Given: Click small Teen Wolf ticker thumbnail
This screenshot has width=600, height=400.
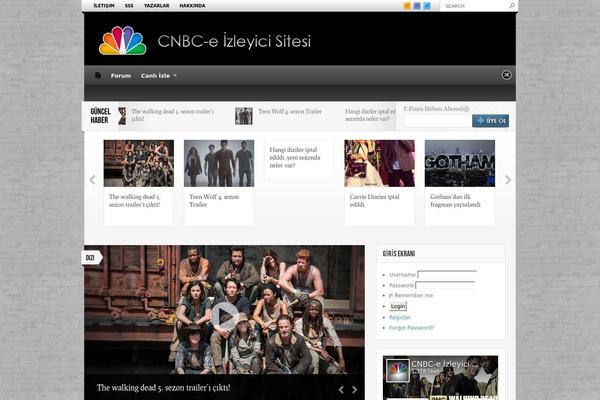Looking at the screenshot, I should (x=244, y=116).
